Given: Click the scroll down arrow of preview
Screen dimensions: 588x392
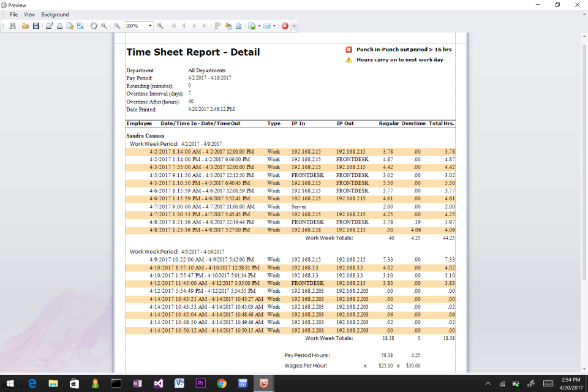Looking at the screenshot, I should (x=584, y=369).
